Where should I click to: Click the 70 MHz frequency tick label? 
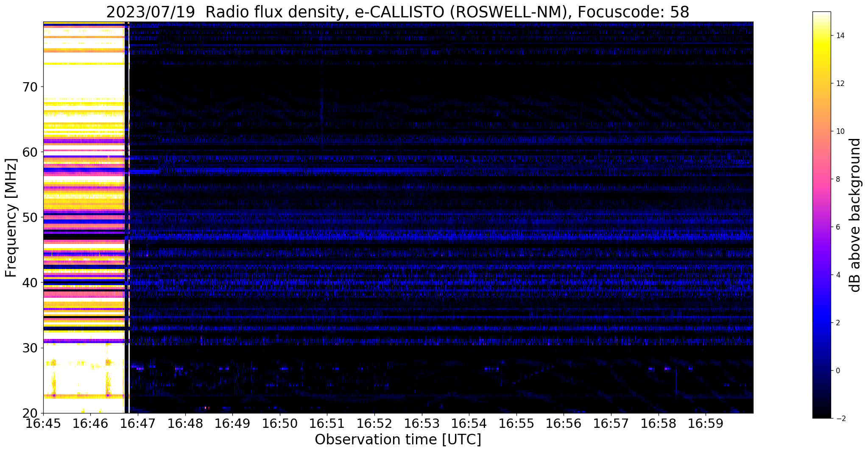pyautogui.click(x=30, y=87)
